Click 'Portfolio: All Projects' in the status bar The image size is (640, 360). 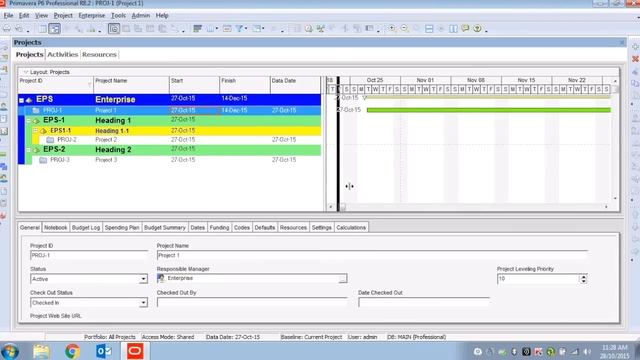(x=110, y=337)
